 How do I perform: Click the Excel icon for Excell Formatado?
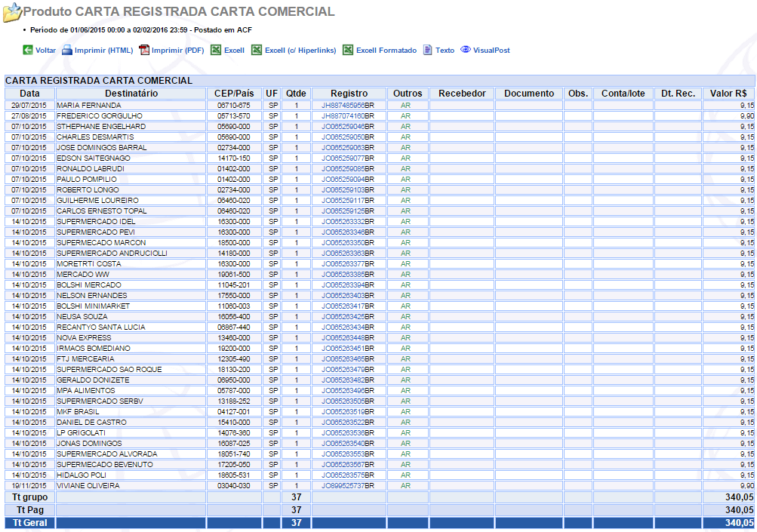coord(348,51)
